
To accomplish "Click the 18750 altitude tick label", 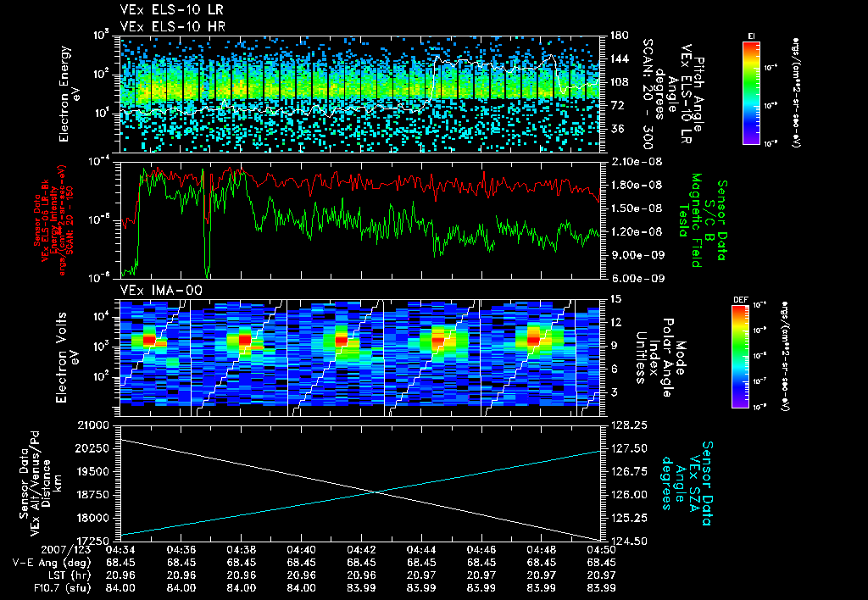I will coord(93,495).
